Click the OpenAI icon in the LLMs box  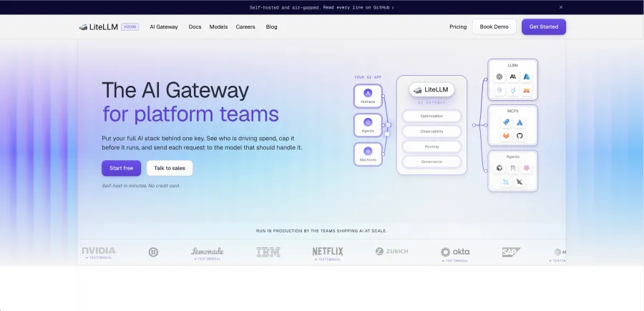pyautogui.click(x=499, y=76)
